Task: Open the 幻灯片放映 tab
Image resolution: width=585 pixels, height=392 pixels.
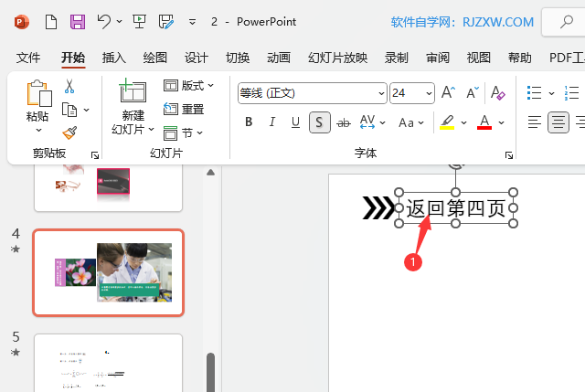Action: tap(337, 58)
